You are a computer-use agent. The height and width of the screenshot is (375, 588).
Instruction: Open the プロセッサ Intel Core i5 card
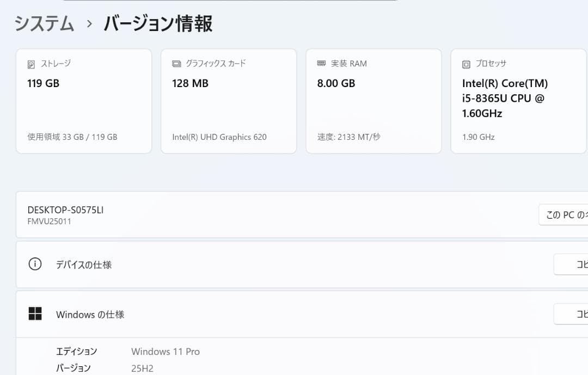point(519,101)
